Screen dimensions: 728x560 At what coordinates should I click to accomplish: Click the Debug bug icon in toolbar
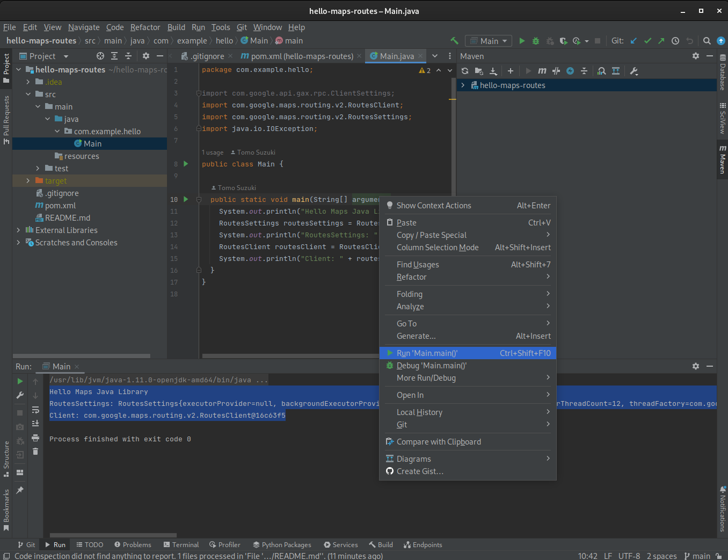tap(536, 41)
